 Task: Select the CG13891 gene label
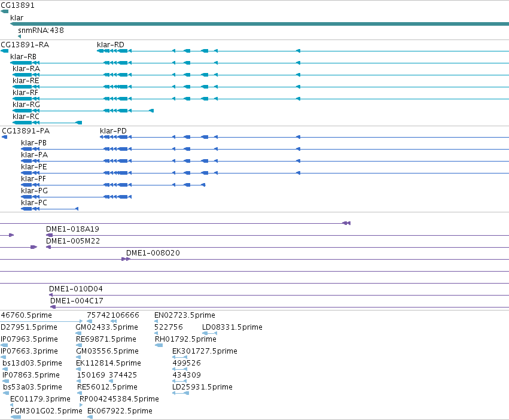(17, 5)
